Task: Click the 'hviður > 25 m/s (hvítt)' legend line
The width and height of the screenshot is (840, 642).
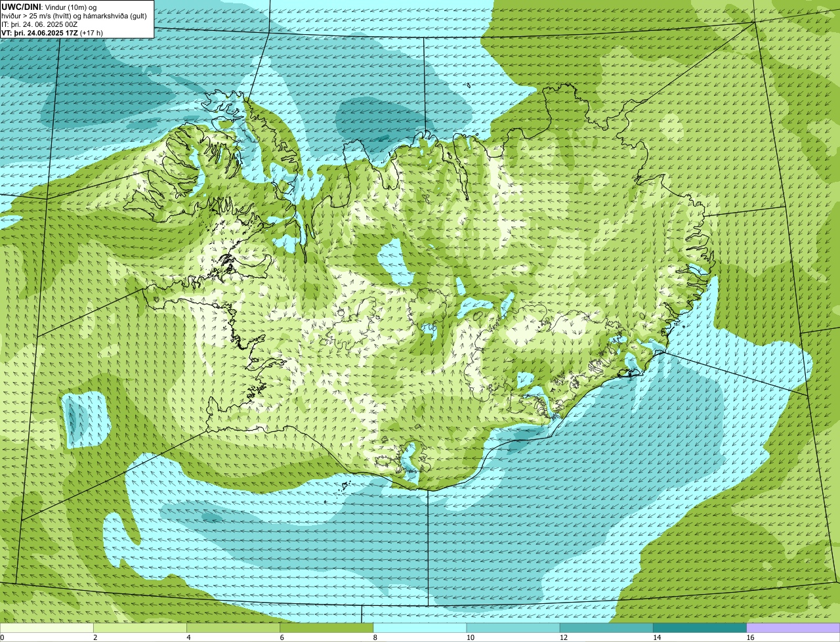Action: [x=75, y=16]
